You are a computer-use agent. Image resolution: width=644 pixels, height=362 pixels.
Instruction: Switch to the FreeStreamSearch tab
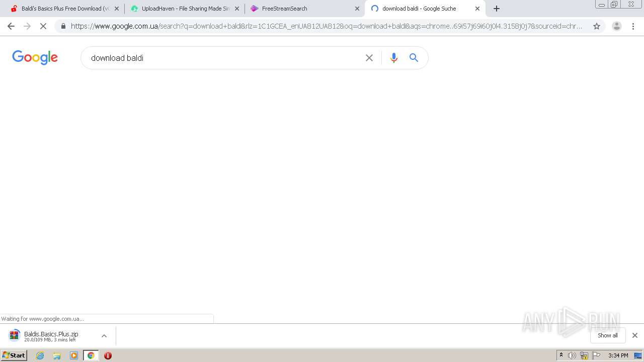(x=304, y=9)
